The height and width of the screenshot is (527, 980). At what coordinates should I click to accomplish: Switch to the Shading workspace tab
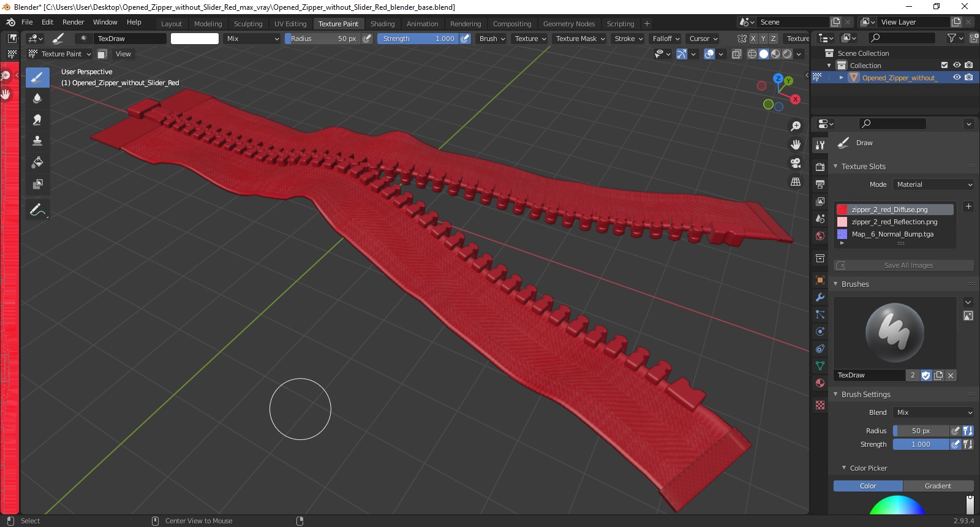(382, 24)
